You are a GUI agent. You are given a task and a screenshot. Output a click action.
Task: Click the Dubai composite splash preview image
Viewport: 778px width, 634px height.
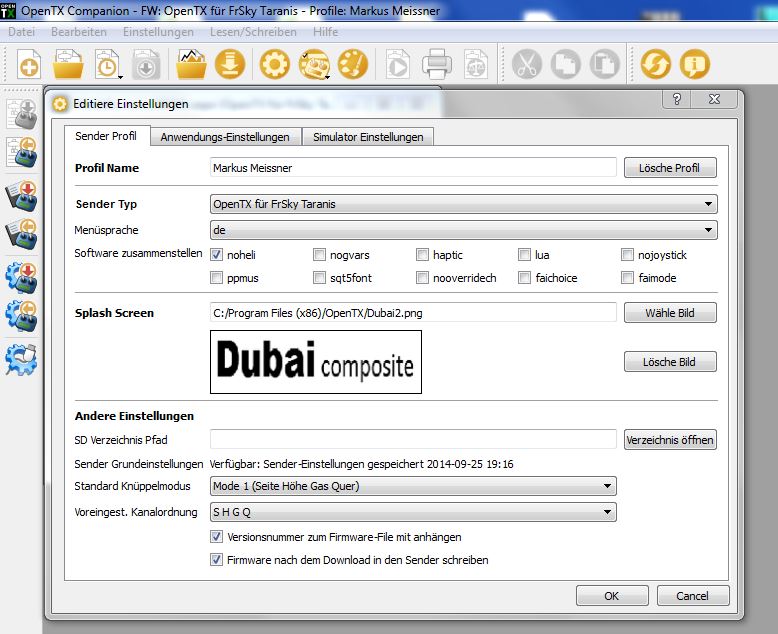point(316,362)
